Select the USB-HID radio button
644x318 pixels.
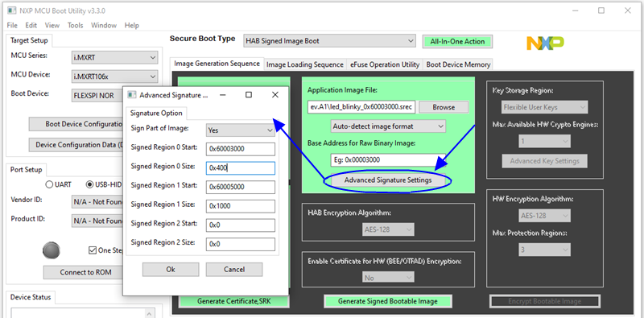[x=89, y=184]
